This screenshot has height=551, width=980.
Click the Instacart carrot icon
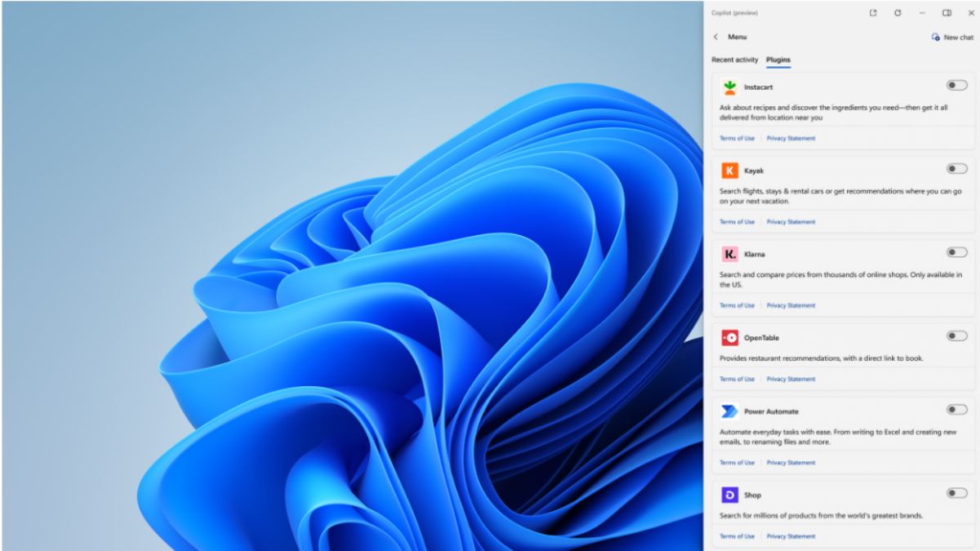point(729,87)
